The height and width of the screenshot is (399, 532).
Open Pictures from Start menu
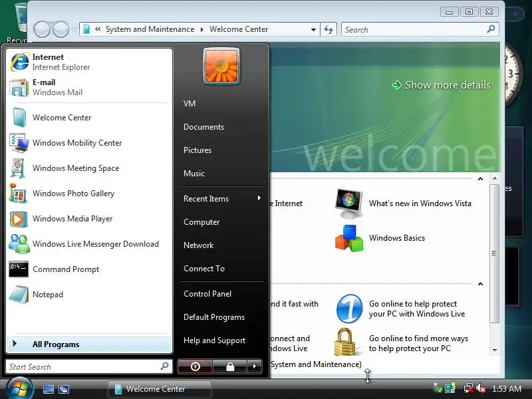click(x=222, y=150)
